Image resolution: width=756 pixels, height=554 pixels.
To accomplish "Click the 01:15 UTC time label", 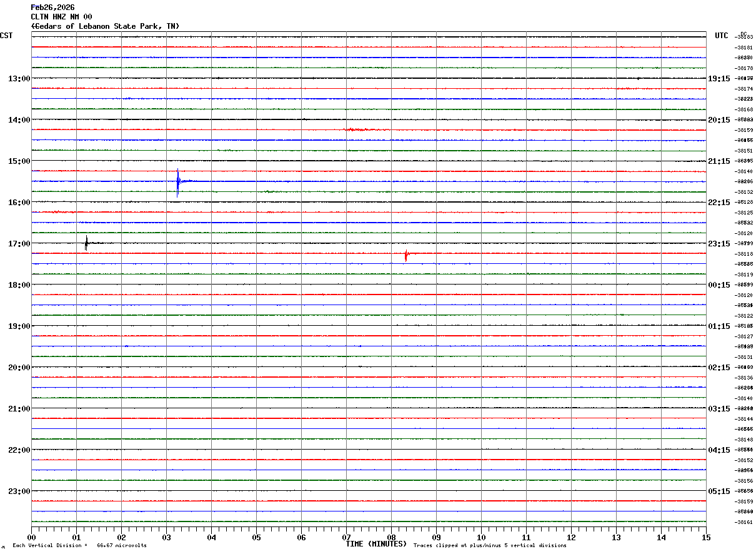I will 719,326.
